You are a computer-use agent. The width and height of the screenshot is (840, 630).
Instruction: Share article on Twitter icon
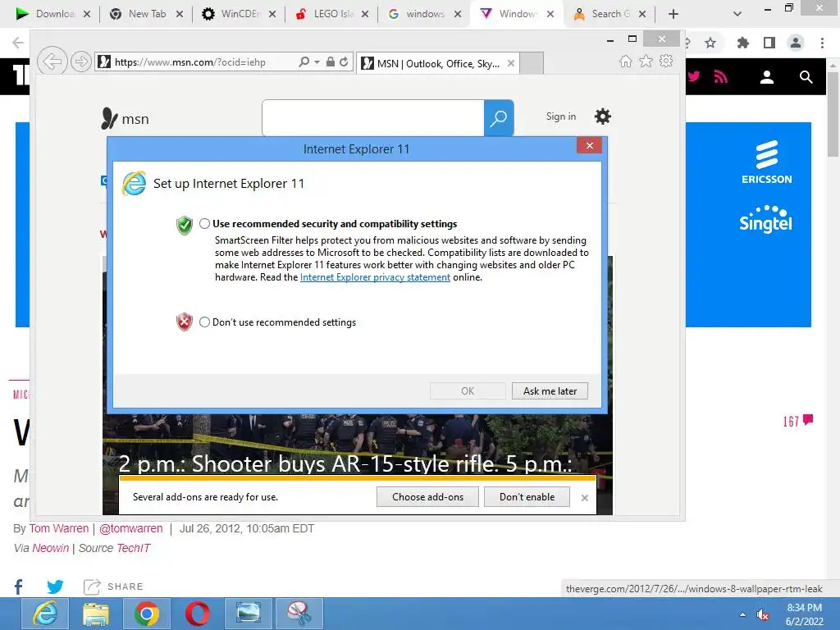coord(55,587)
